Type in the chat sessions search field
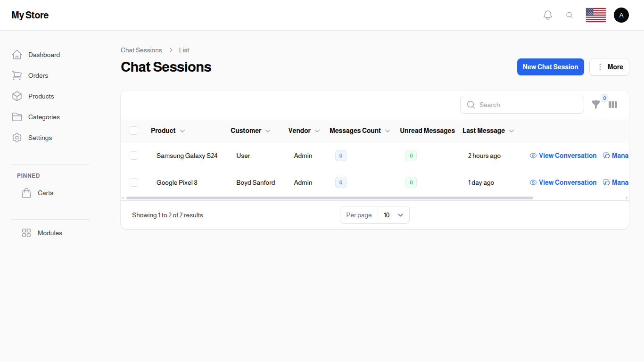 522,105
